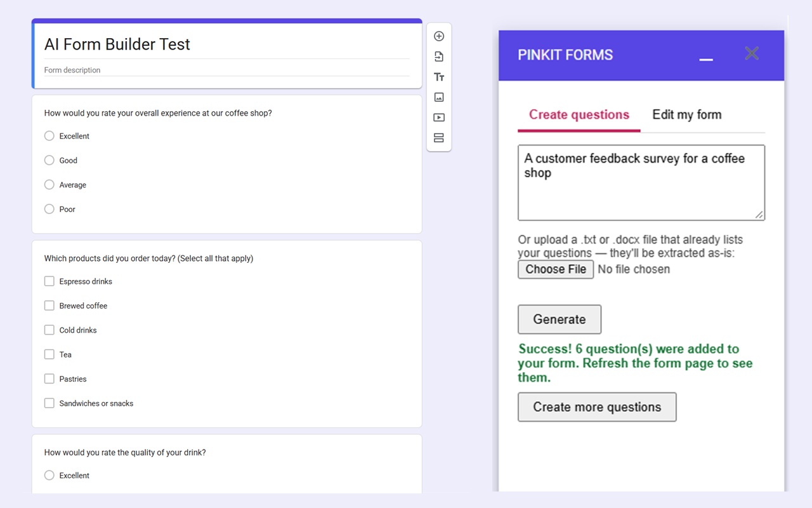Viewport: 812px width, 508px height.
Task: Click the Add image icon
Action: [x=439, y=97]
